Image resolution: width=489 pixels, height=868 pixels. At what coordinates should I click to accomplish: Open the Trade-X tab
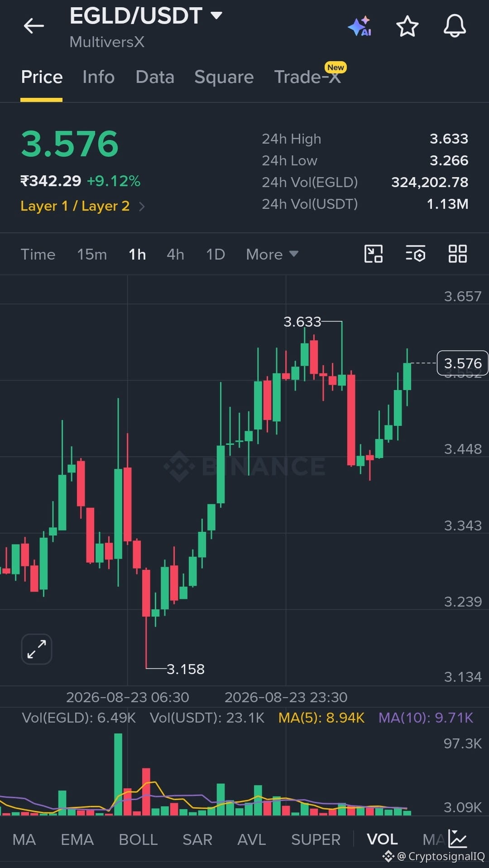pyautogui.click(x=308, y=77)
